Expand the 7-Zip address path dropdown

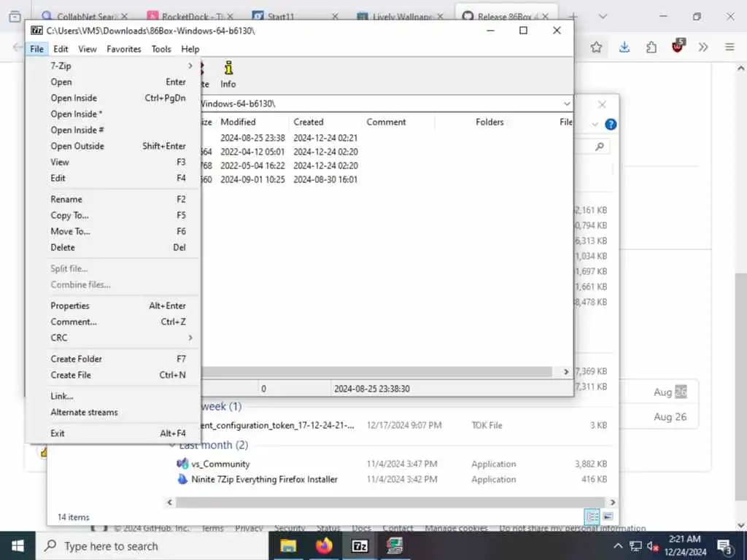[566, 104]
